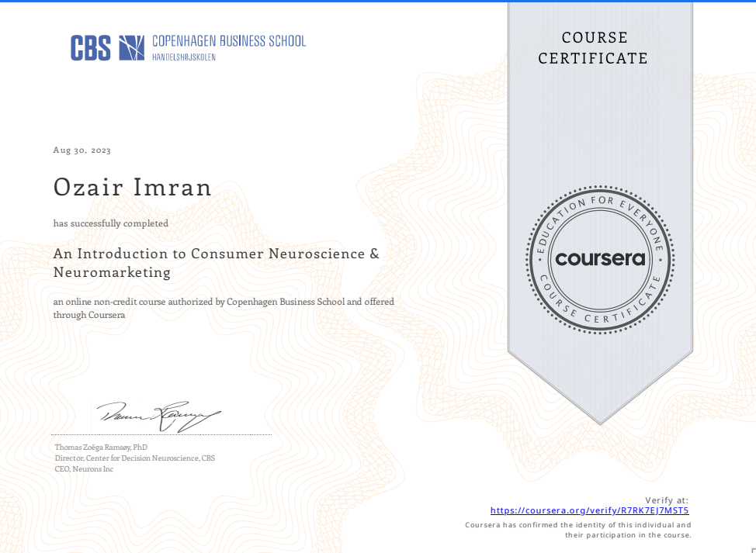Click the 'has successfully completed' text
This screenshot has height=553, width=756.
point(110,223)
